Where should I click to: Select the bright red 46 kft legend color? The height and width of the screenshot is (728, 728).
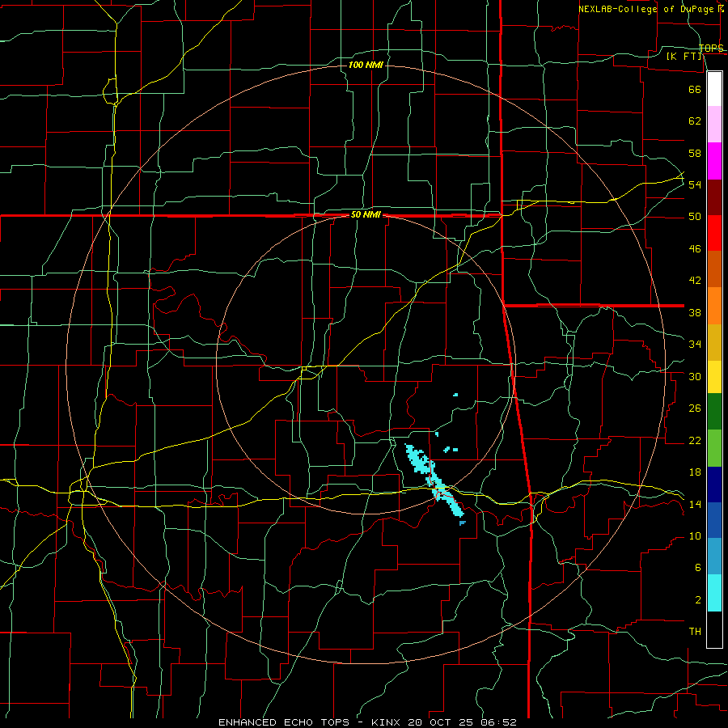(x=714, y=233)
